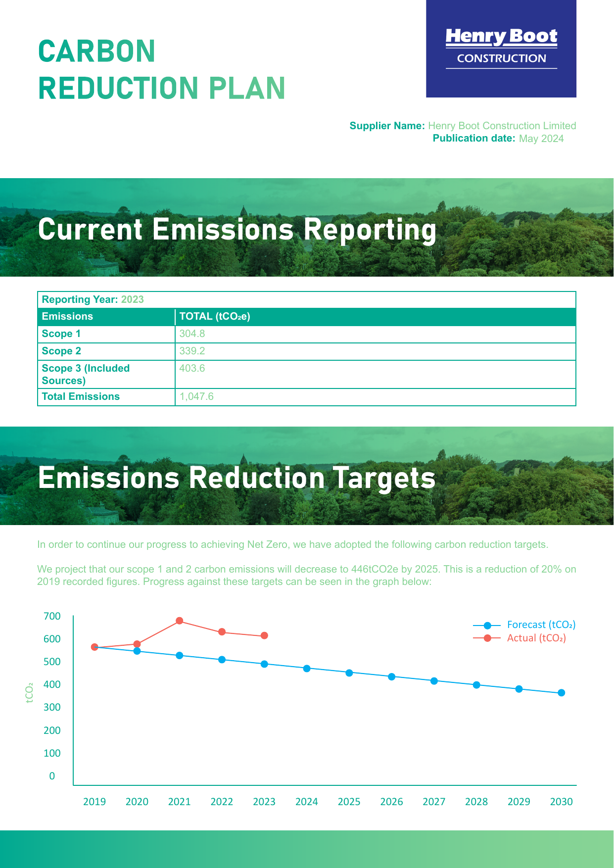The height and width of the screenshot is (868, 614).
Task: Click the 400 y-axis label
Action: point(52,685)
